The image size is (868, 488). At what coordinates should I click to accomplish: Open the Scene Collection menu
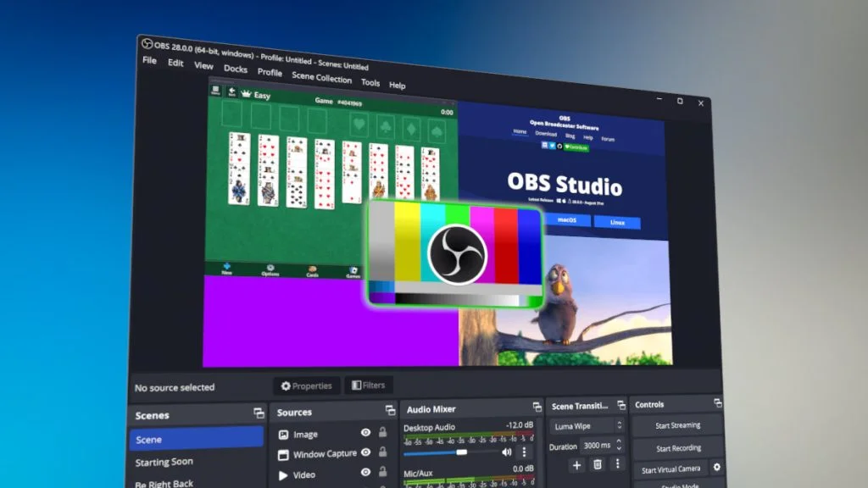[x=321, y=77]
